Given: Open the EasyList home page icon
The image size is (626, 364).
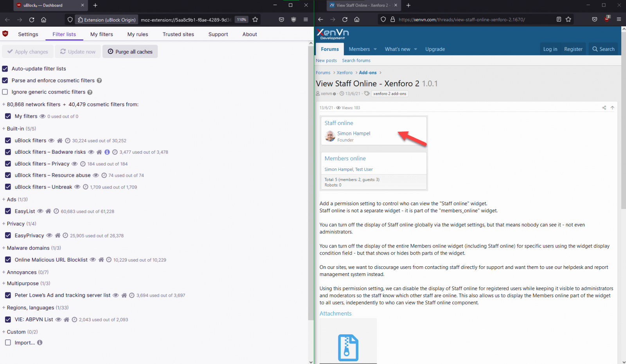Looking at the screenshot, I should tap(48, 211).
